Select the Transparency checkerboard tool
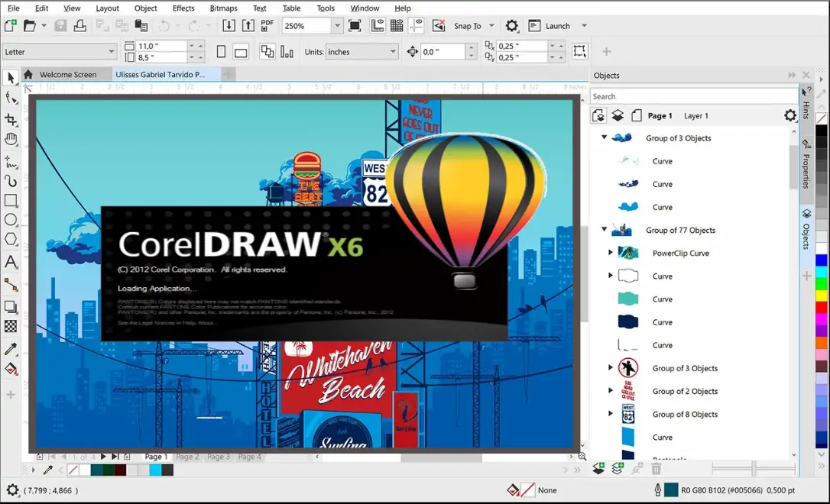Image resolution: width=830 pixels, height=504 pixels. (x=11, y=326)
